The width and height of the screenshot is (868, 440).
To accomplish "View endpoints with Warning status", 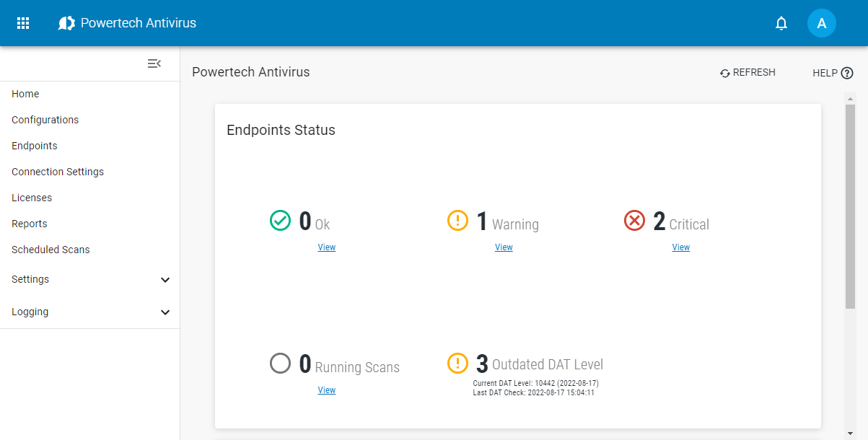I will coord(504,247).
